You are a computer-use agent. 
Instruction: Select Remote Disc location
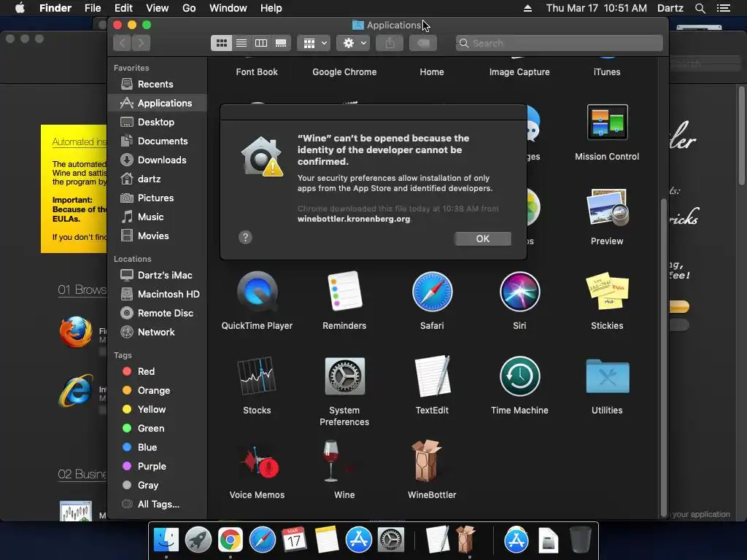158,314
